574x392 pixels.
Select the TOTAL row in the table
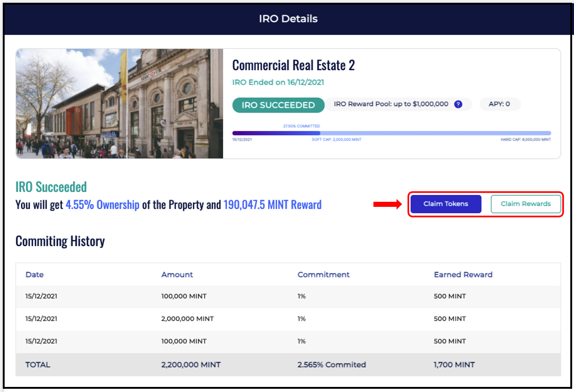point(288,365)
